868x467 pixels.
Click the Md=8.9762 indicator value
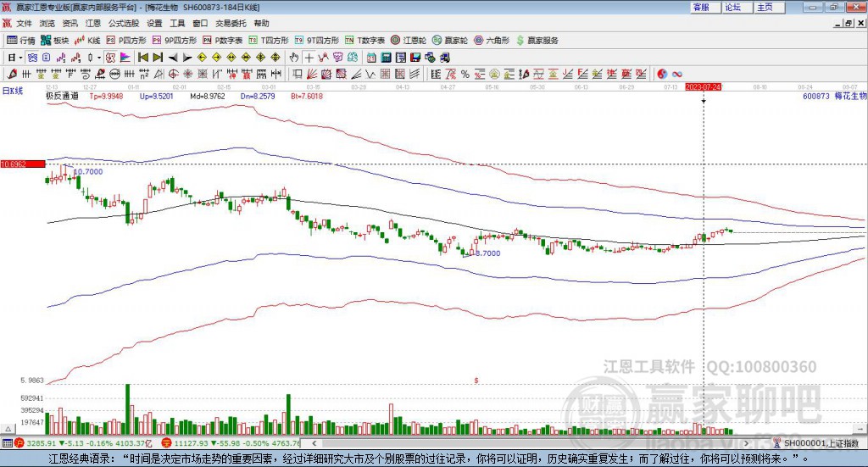click(x=208, y=96)
